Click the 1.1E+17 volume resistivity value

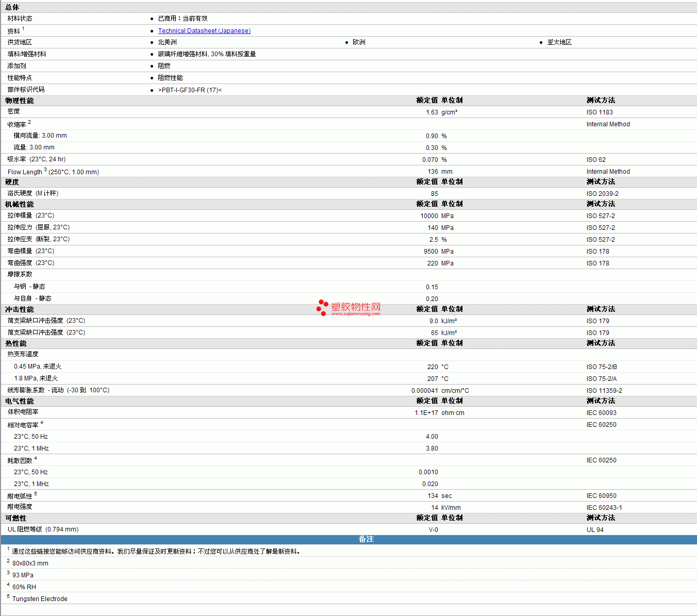click(x=426, y=413)
